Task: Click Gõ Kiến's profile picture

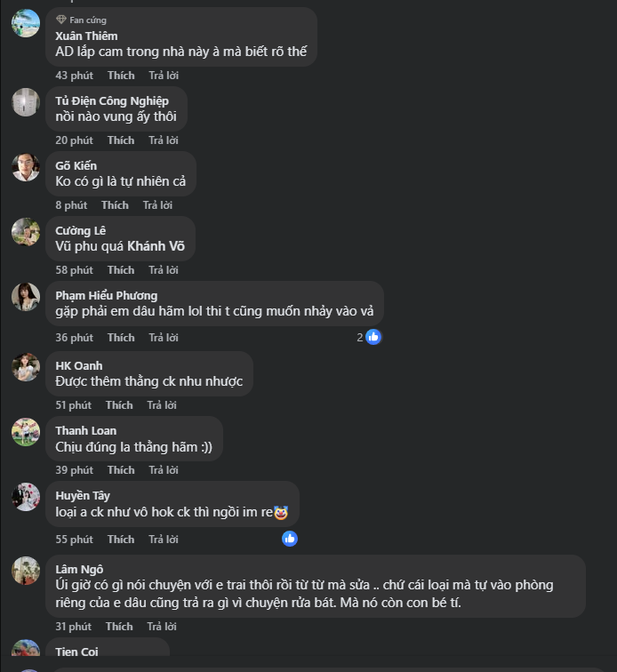Action: [26, 167]
